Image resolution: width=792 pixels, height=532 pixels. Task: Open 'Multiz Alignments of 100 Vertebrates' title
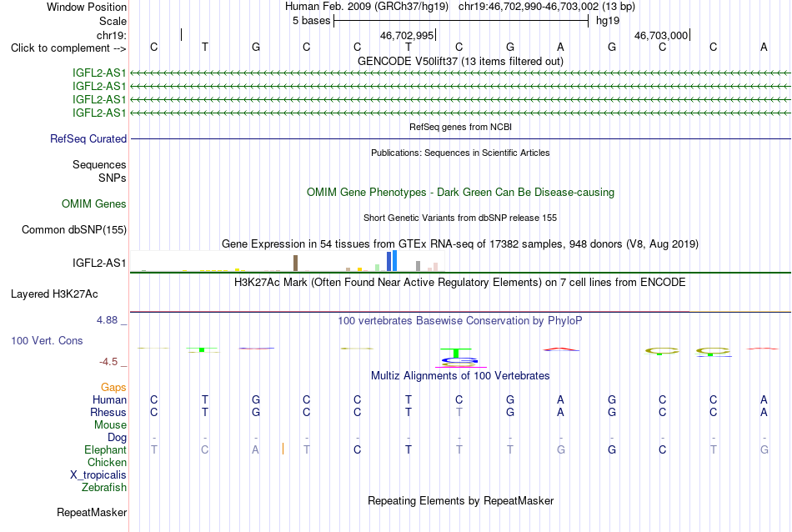pos(460,376)
